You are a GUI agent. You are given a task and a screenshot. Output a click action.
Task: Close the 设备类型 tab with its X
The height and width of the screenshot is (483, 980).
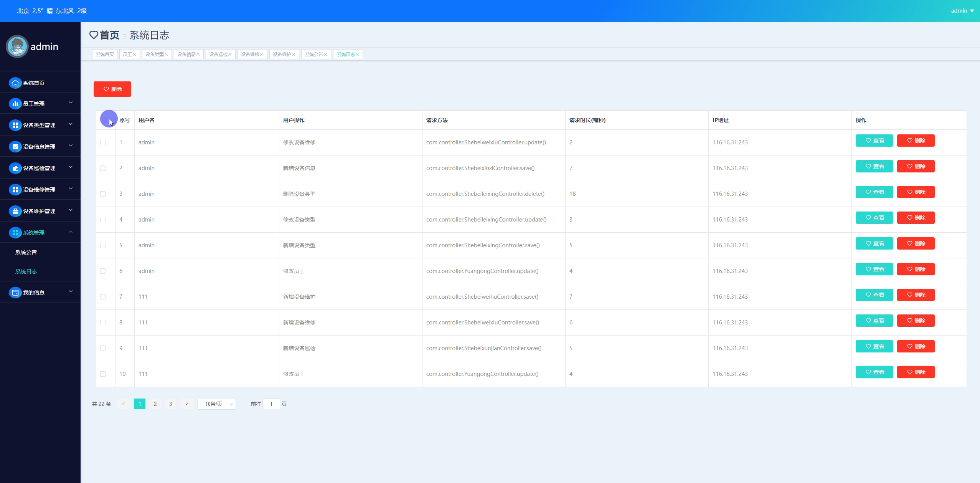(166, 55)
